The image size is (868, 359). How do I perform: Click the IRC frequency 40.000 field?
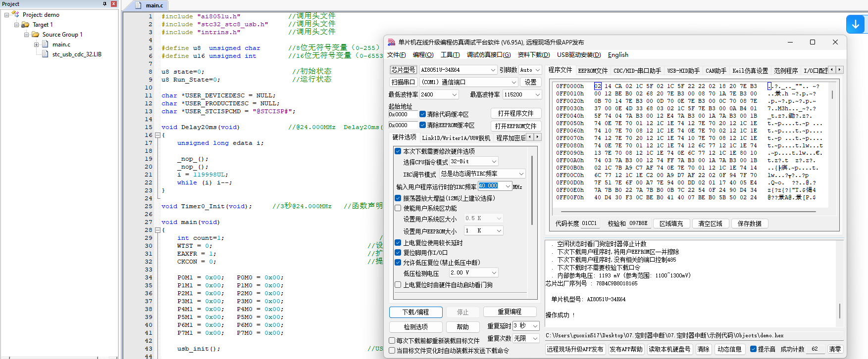[491, 186]
